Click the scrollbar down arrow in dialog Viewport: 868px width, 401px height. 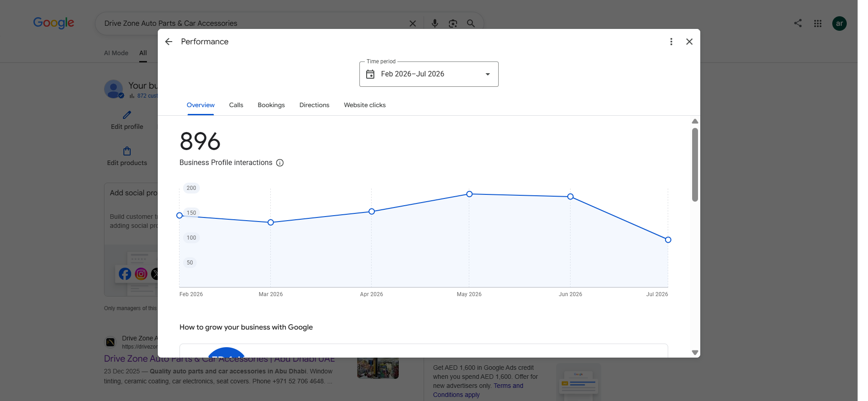click(695, 353)
